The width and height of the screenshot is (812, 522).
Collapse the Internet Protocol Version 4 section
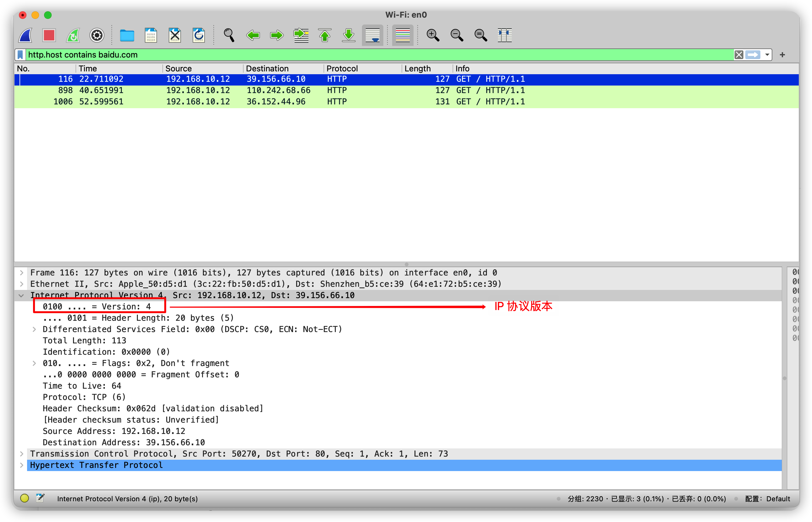point(21,296)
